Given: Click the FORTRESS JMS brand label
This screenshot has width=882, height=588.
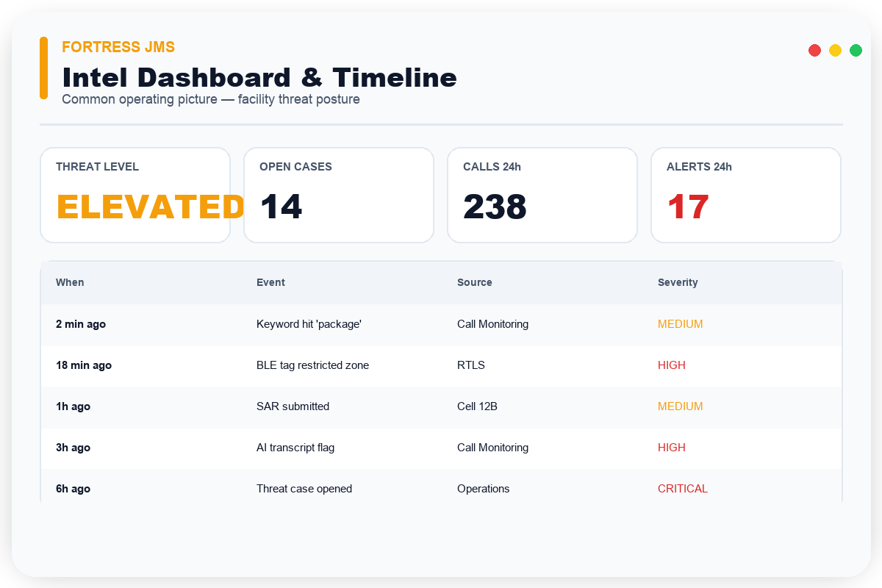Looking at the screenshot, I should pos(118,47).
